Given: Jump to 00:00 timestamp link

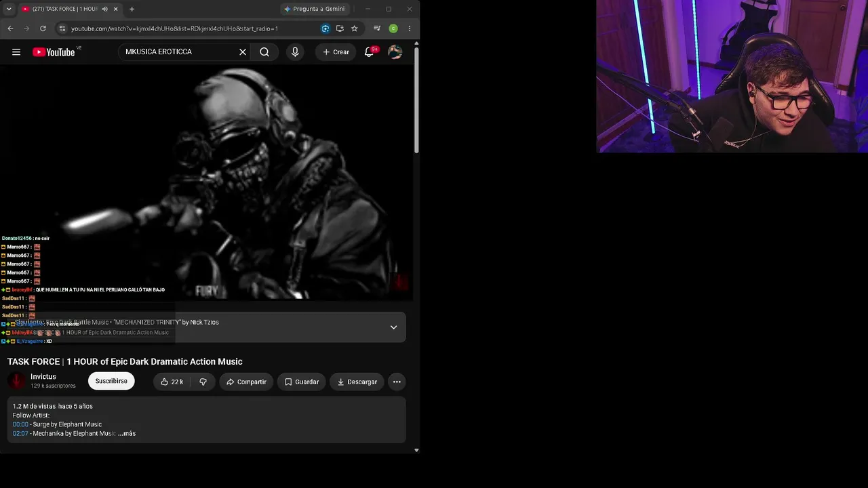Looking at the screenshot, I should coord(20,424).
